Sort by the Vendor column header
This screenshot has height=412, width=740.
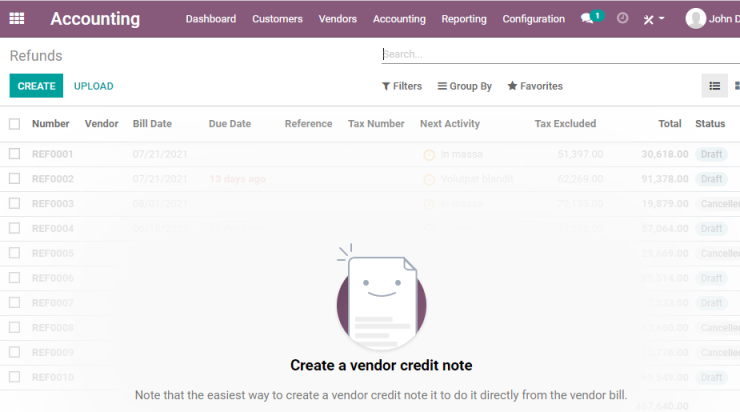pyautogui.click(x=101, y=124)
